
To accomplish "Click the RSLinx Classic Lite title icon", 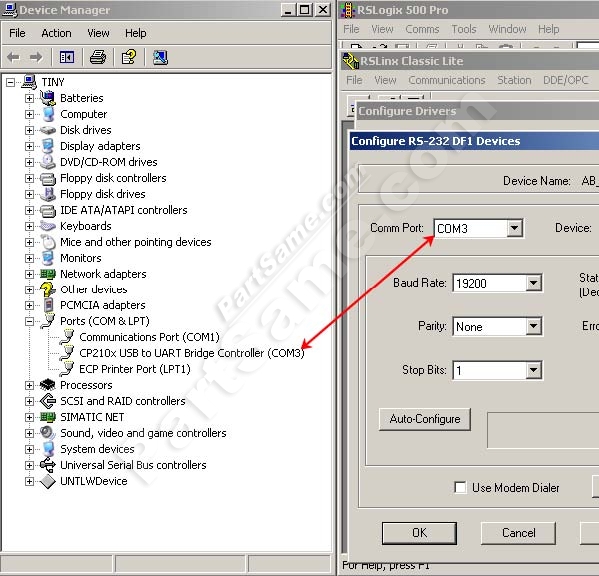I will pos(350,61).
